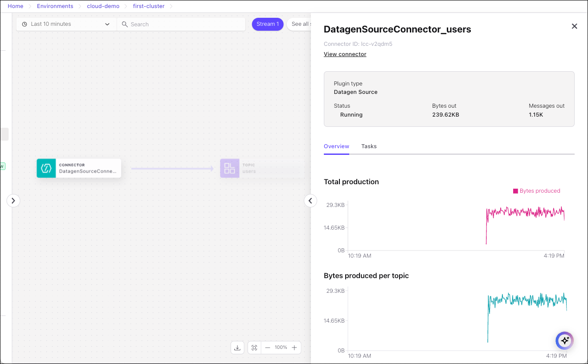Click the See all button
The height and width of the screenshot is (364, 588).
(299, 24)
